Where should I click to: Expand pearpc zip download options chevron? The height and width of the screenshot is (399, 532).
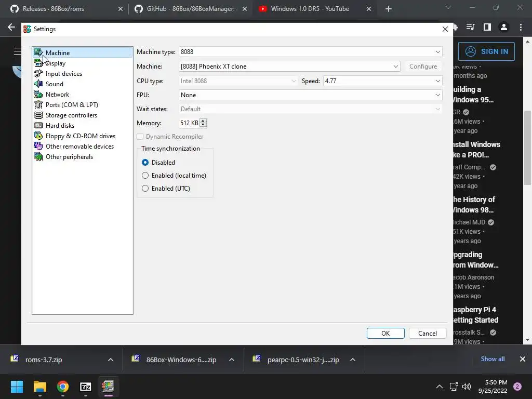click(x=353, y=360)
